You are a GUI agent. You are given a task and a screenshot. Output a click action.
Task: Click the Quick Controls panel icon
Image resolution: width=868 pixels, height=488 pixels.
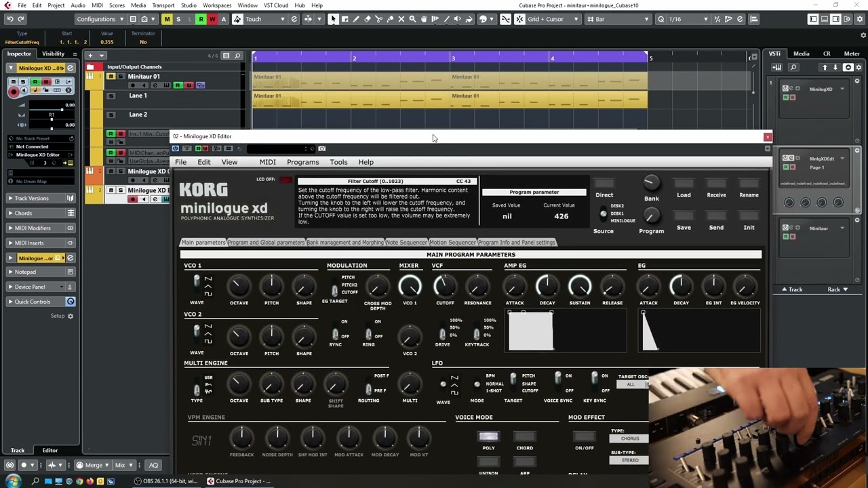[x=71, y=302]
